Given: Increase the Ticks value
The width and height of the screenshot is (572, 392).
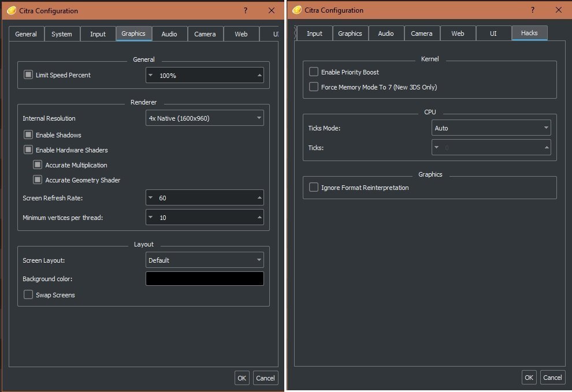Looking at the screenshot, I should (x=547, y=147).
